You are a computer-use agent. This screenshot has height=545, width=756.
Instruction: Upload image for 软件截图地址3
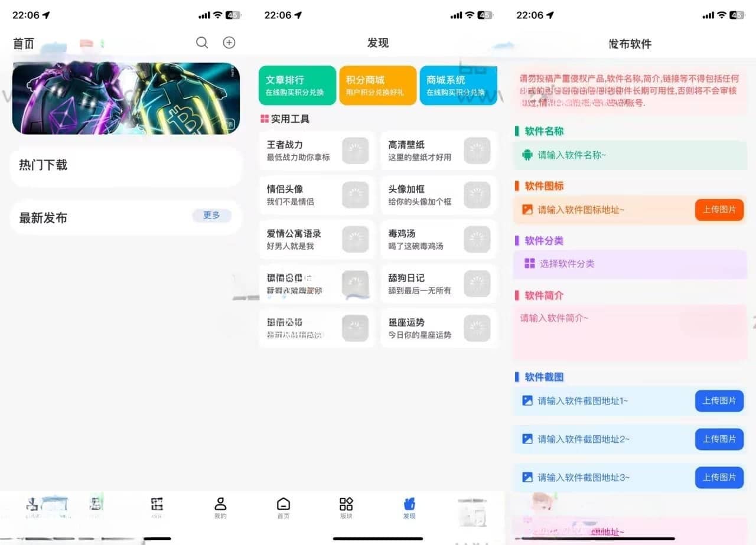point(719,477)
